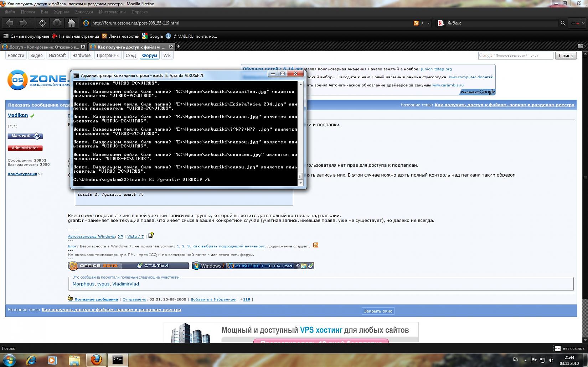Click the magnifier search icon
Image resolution: width=588 pixels, height=367 pixels.
tap(563, 23)
